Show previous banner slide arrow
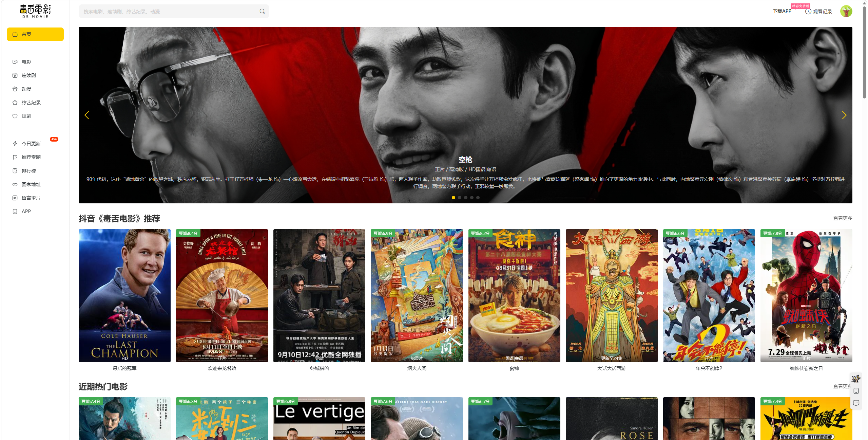This screenshot has height=440, width=868. click(87, 115)
